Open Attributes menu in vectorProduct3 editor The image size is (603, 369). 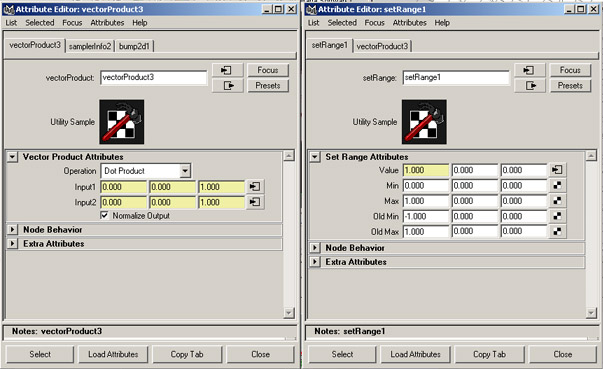tap(107, 23)
